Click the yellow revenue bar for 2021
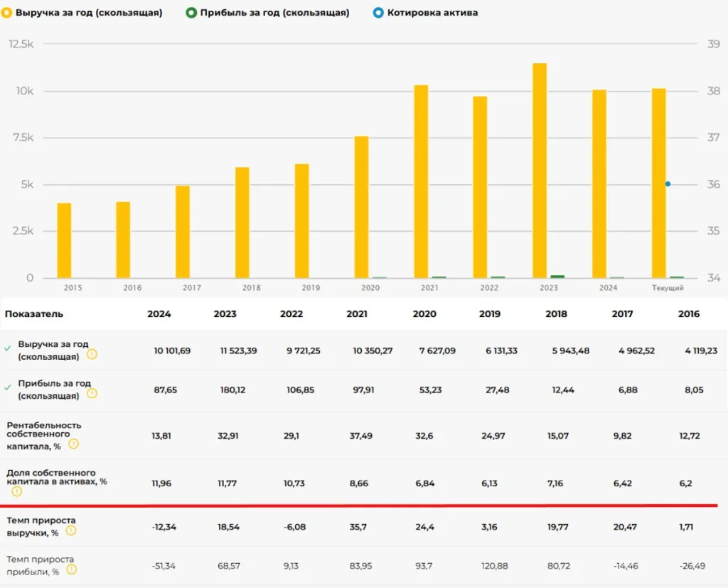This screenshot has height=588, width=728. (x=421, y=181)
